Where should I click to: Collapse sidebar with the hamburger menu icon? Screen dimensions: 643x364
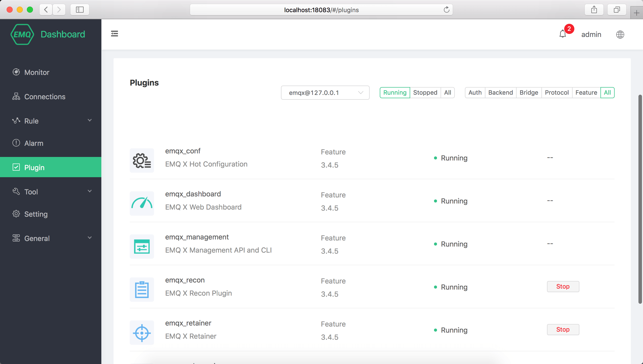pyautogui.click(x=115, y=34)
